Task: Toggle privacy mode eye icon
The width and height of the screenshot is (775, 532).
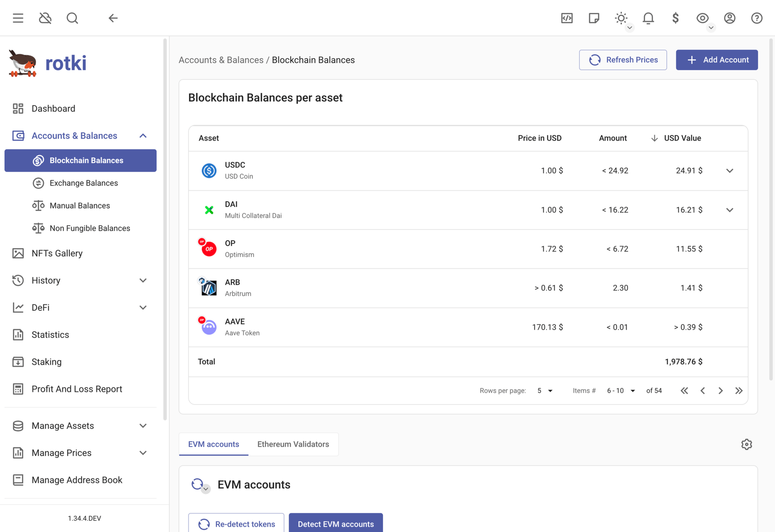Action: tap(702, 18)
